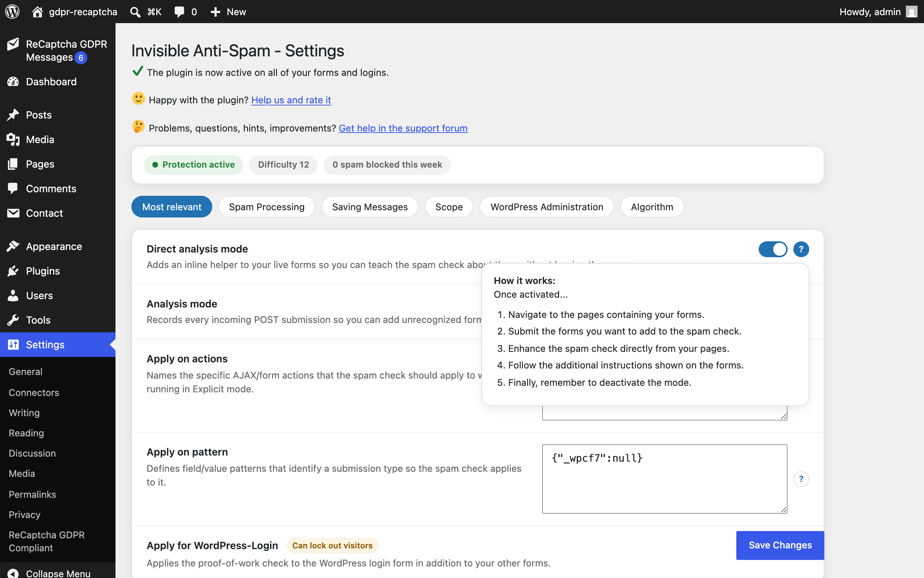Select the Most relevant tab

coord(172,207)
